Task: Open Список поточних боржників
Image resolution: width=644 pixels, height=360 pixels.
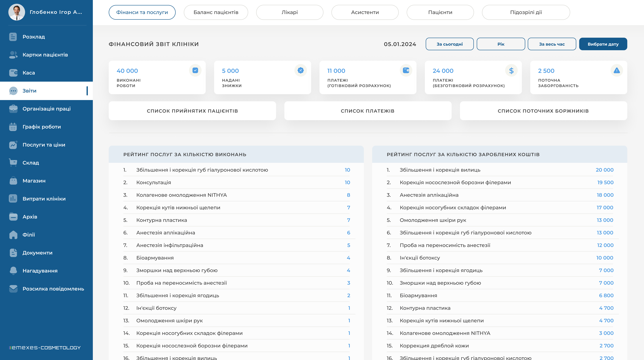Action: (543, 111)
